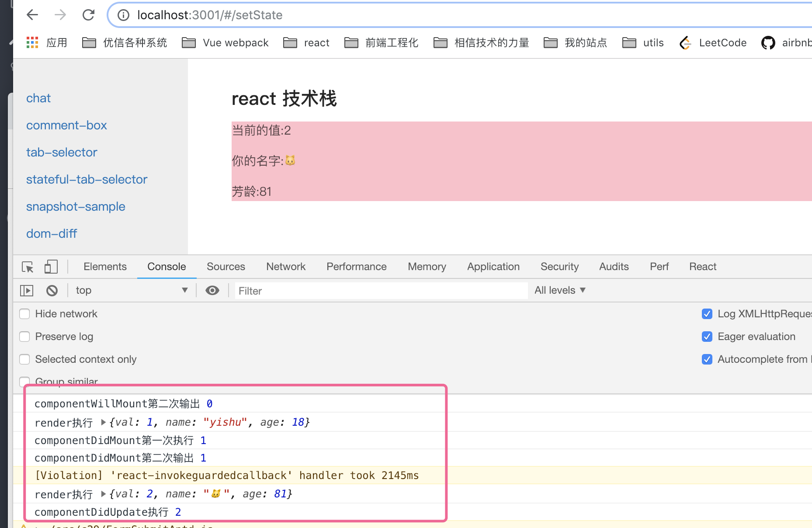Switch to the Security tab
Image resolution: width=812 pixels, height=528 pixels.
tap(559, 267)
